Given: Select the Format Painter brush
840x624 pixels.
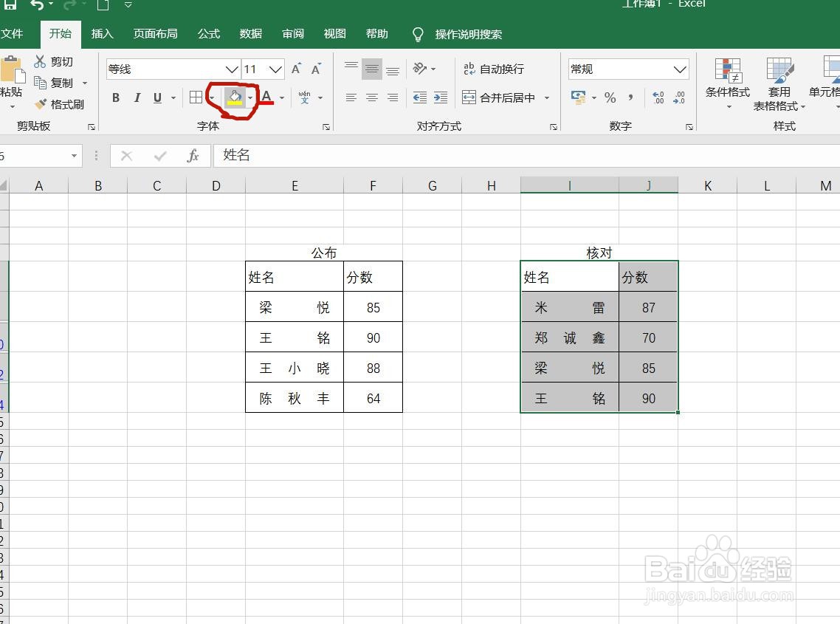Looking at the screenshot, I should coord(40,104).
